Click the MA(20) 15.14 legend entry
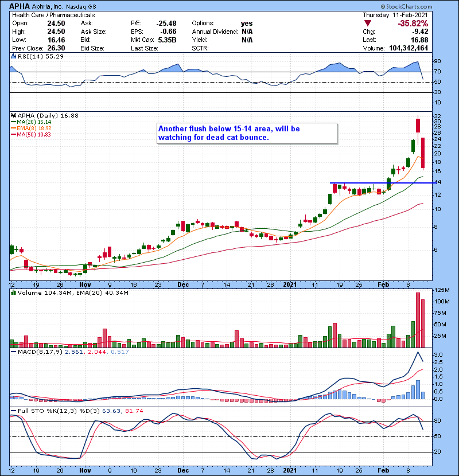 [32, 122]
